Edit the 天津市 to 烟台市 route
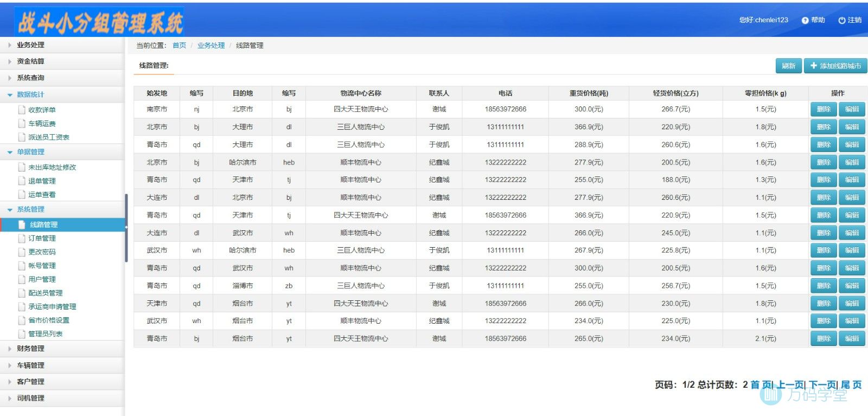The height and width of the screenshot is (416, 868). (852, 304)
